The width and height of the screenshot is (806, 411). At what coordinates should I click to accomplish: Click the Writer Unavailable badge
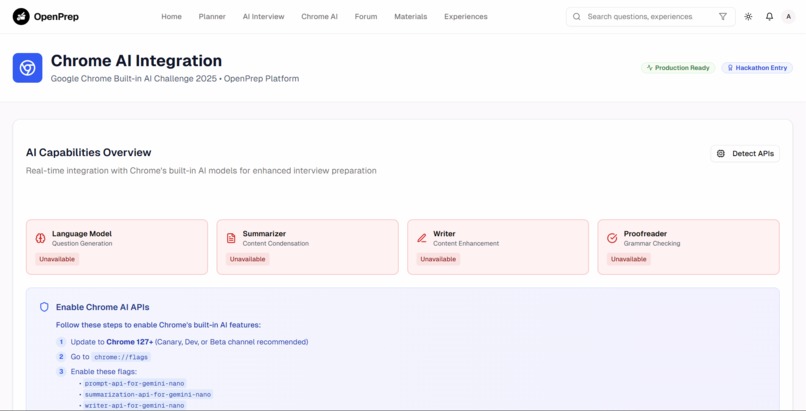438,259
